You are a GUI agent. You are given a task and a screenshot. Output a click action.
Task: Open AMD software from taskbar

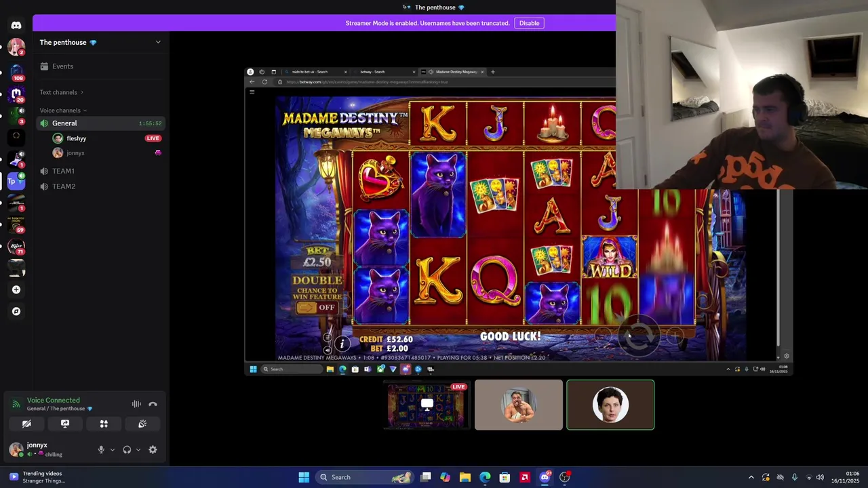click(525, 477)
